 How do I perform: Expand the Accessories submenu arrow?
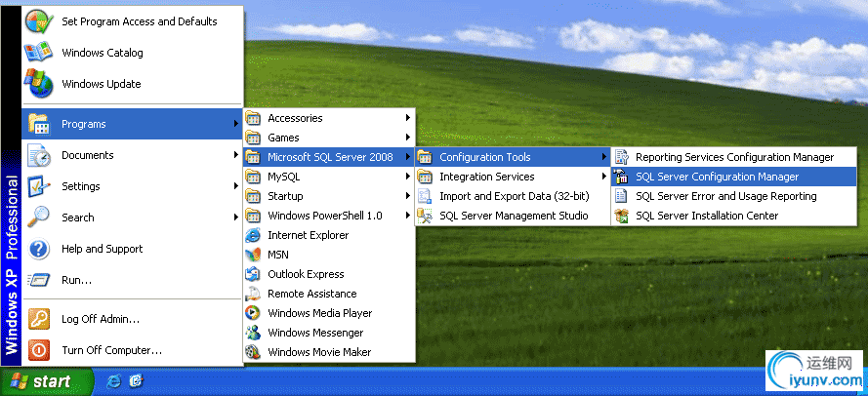[x=408, y=118]
